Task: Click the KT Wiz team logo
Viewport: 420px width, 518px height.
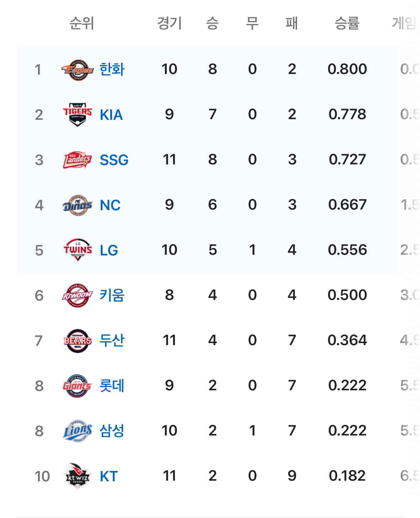Action: (x=78, y=476)
